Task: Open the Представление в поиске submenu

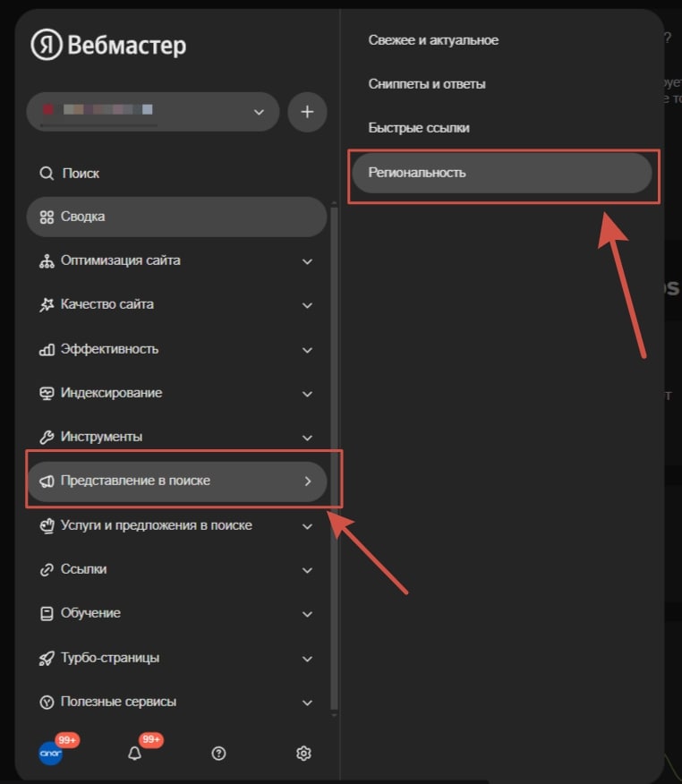Action: (x=177, y=481)
